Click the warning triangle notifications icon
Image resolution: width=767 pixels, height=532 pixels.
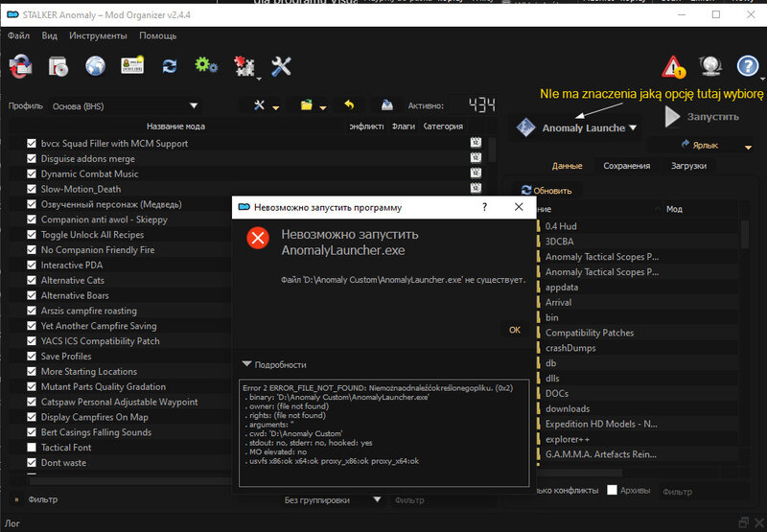pos(674,67)
